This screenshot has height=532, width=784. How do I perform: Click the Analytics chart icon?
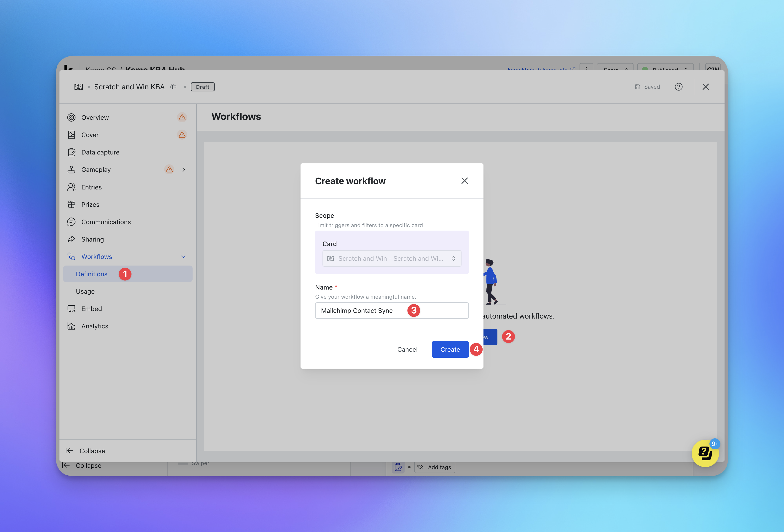tap(71, 326)
